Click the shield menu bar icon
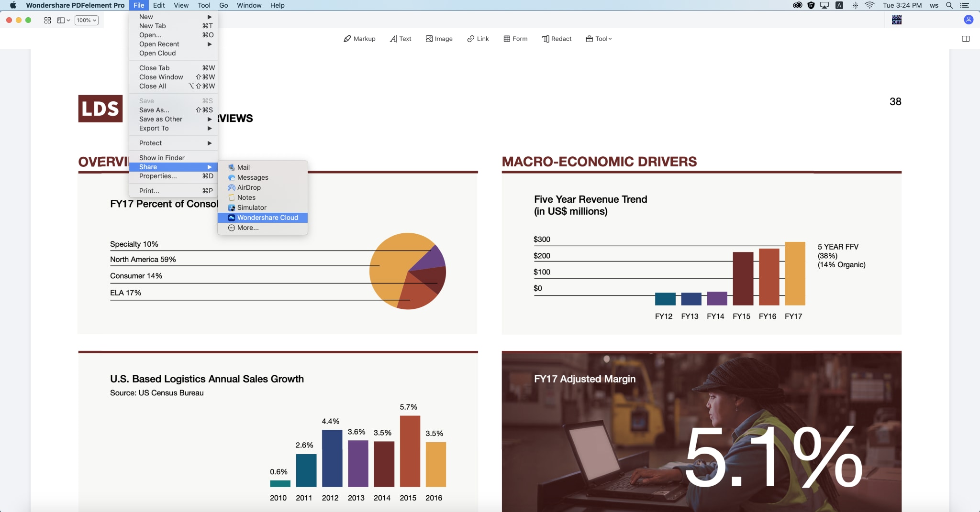This screenshot has height=512, width=980. 811,5
